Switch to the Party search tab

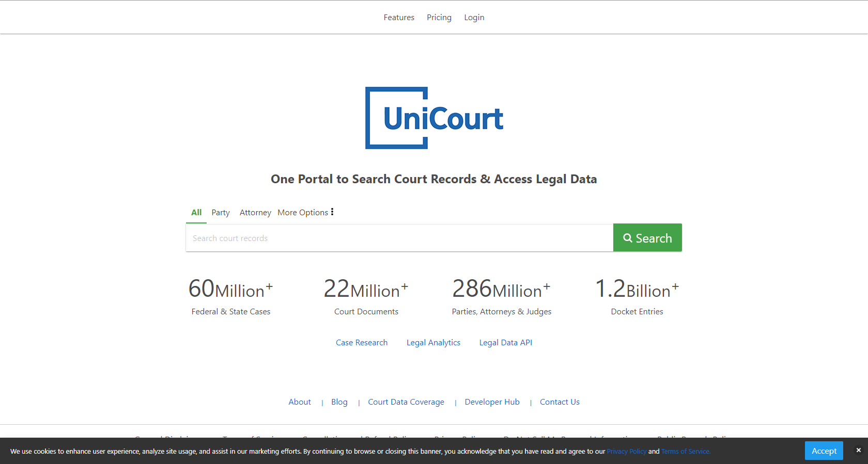pyautogui.click(x=221, y=213)
